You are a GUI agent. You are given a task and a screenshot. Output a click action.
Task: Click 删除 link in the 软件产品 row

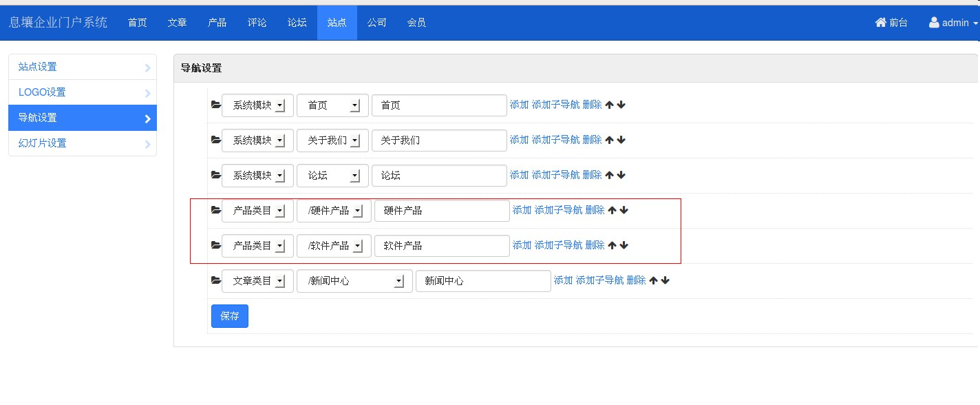595,245
